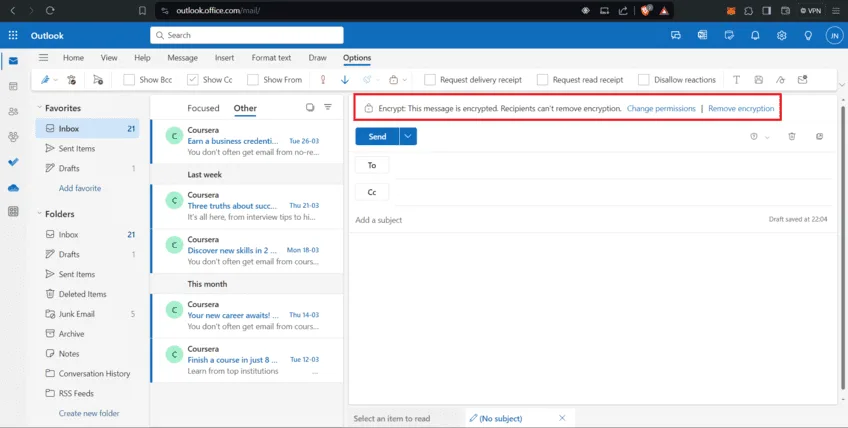The image size is (848, 428).
Task: Select the Focused inbox tab
Action: (x=203, y=108)
